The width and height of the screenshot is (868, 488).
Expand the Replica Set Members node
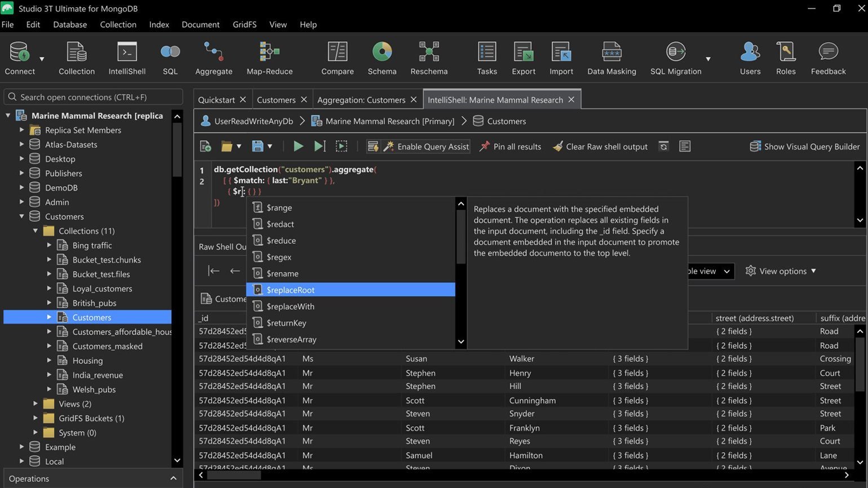coord(21,130)
